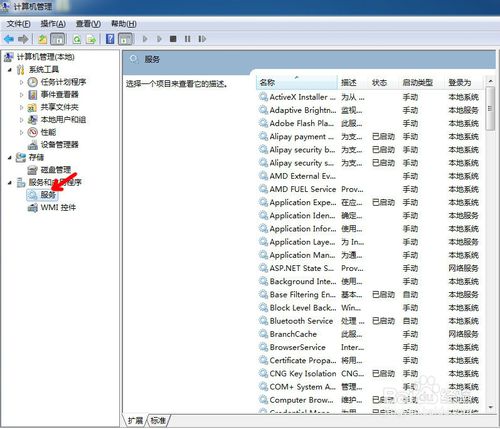Expand the 事件查看器 node arrow

tap(22, 95)
